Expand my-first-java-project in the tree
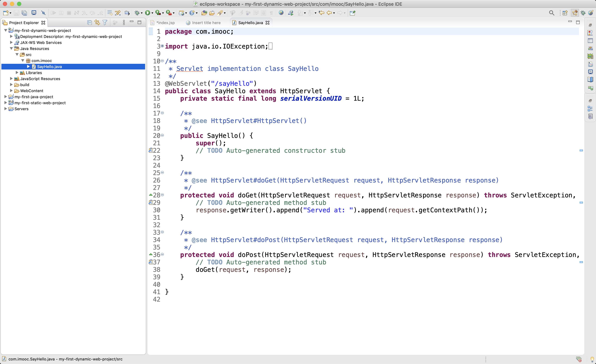This screenshot has height=364, width=596. point(5,97)
